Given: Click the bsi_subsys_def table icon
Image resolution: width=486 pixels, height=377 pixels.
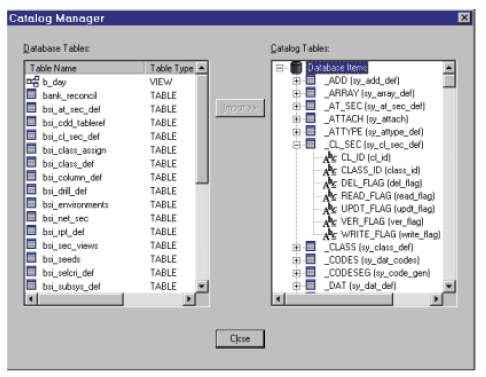Looking at the screenshot, I should coord(31,285).
